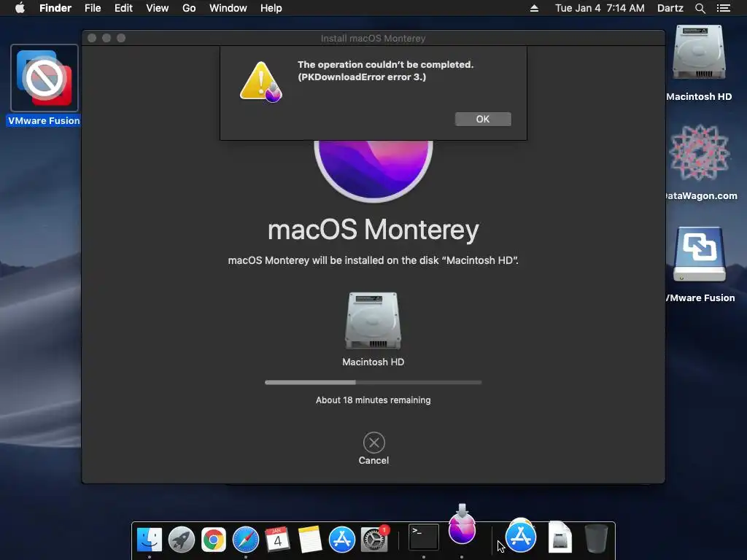747x560 pixels.
Task: Click the install destination sentence text
Action: 373,260
